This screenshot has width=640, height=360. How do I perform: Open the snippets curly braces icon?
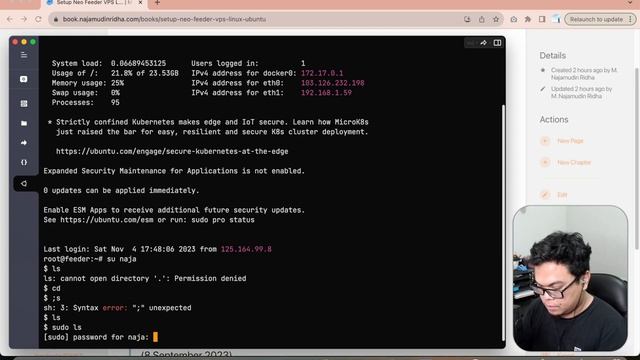24,162
